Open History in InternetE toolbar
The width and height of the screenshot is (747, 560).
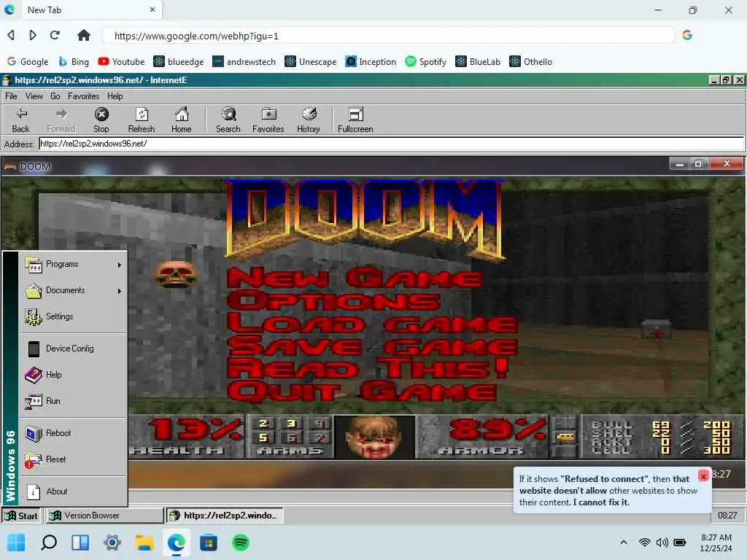tap(309, 120)
